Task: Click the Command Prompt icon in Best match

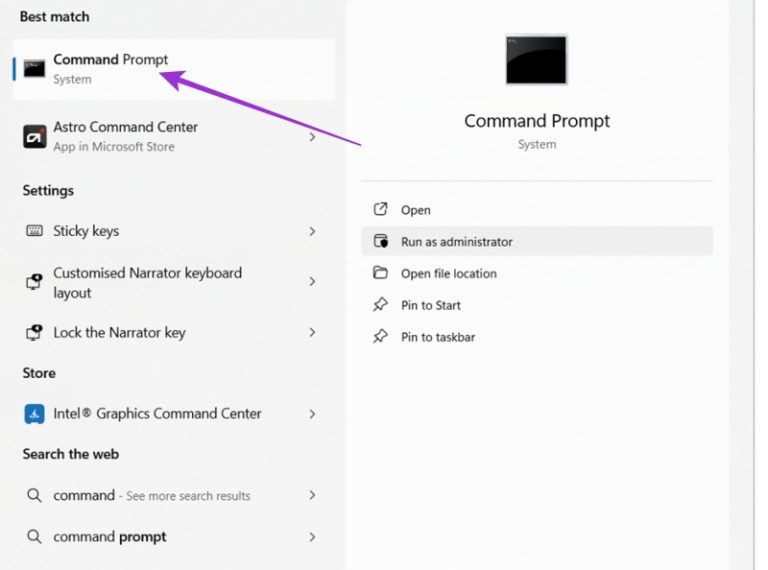Action: click(x=34, y=69)
